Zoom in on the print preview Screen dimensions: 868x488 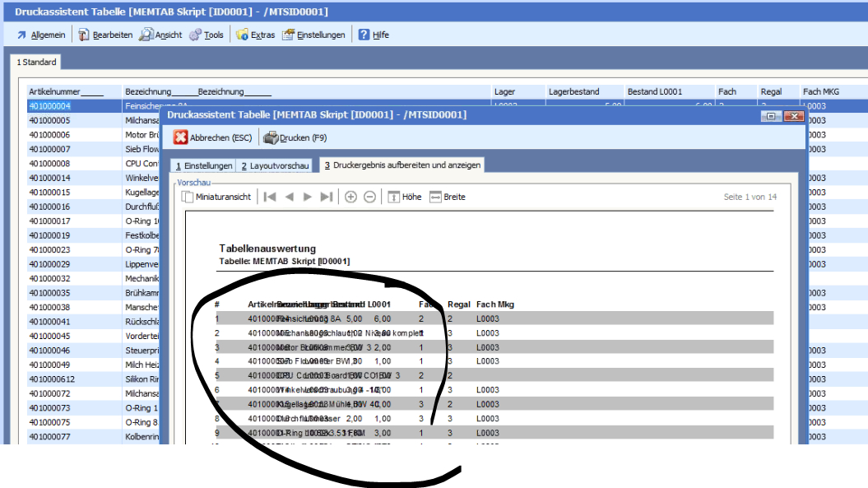tap(350, 197)
